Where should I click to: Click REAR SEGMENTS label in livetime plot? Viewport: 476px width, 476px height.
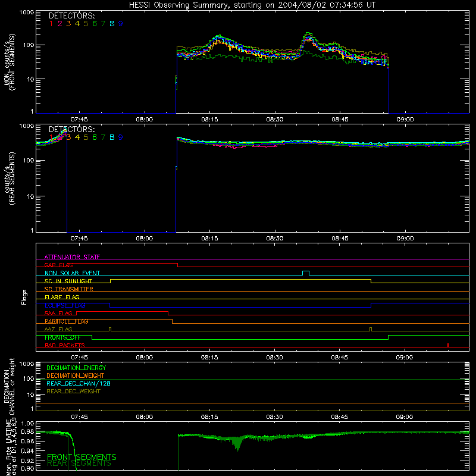[79, 464]
